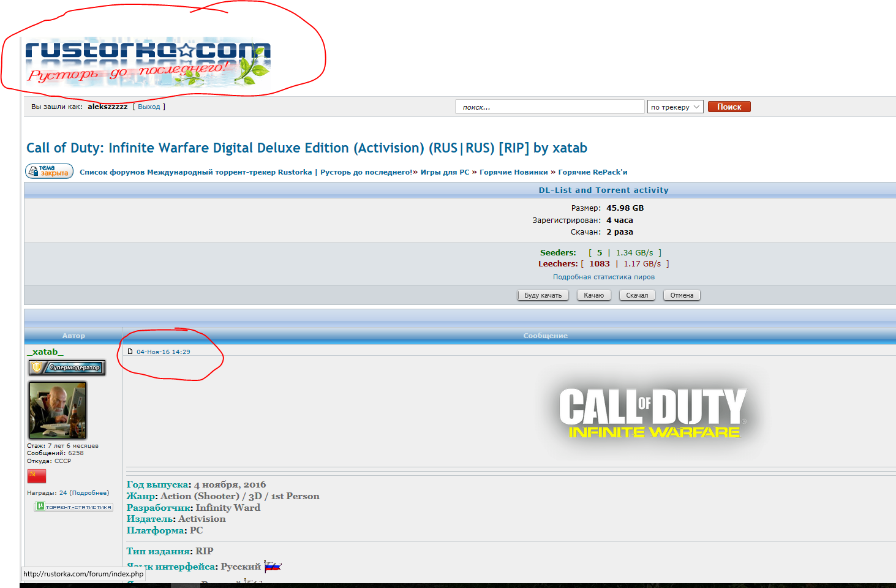The height and width of the screenshot is (588, 896).
Task: Click the 'Качаю' button
Action: tap(593, 295)
